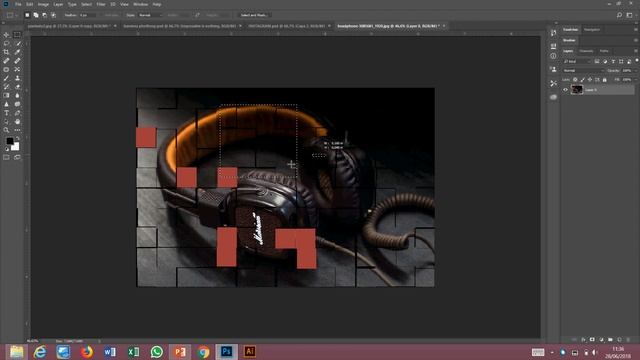640x360 pixels.
Task: Select the Gradient tool
Action: pyautogui.click(x=6, y=95)
